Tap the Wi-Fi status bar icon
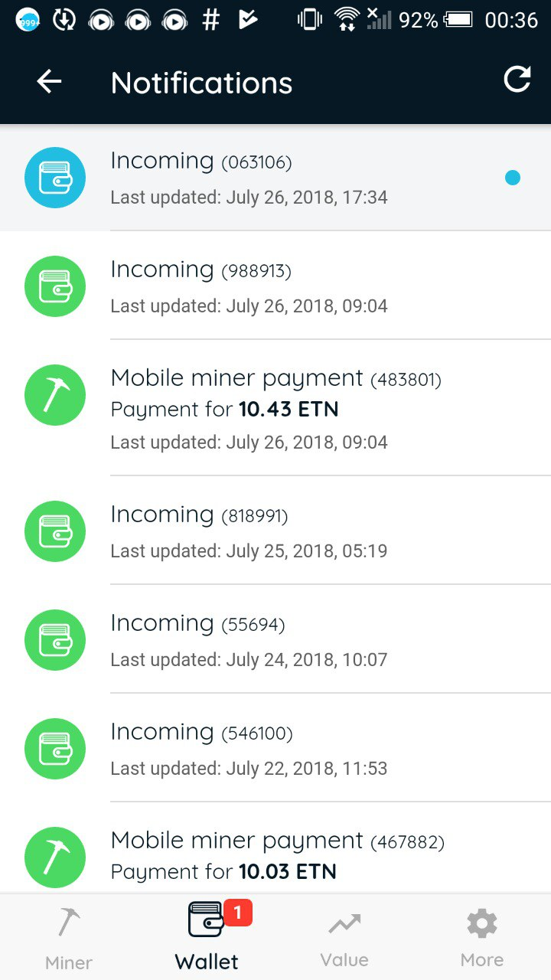 tap(347, 19)
